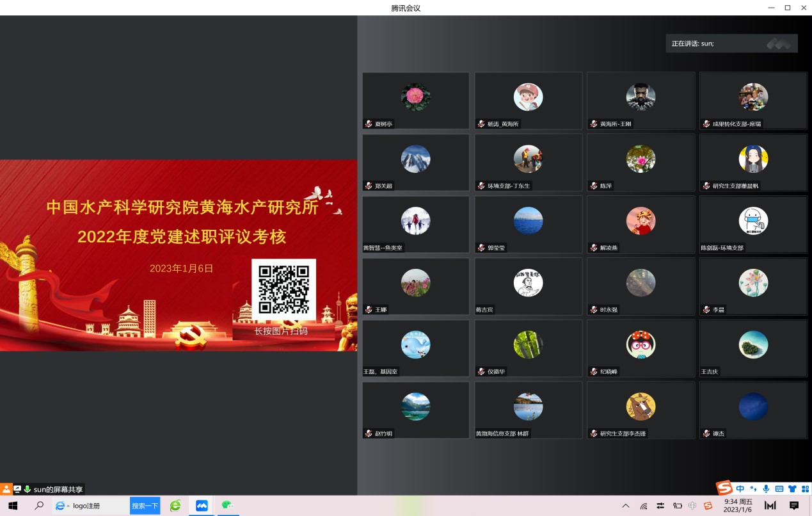The width and height of the screenshot is (812, 516).
Task: Expand the hidden system tray icons chevron
Action: (x=626, y=506)
